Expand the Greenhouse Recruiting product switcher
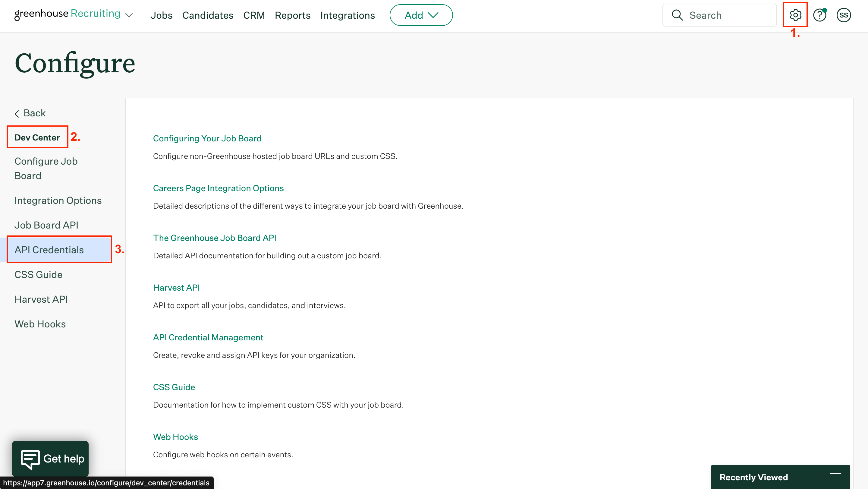This screenshot has width=868, height=489. click(129, 15)
